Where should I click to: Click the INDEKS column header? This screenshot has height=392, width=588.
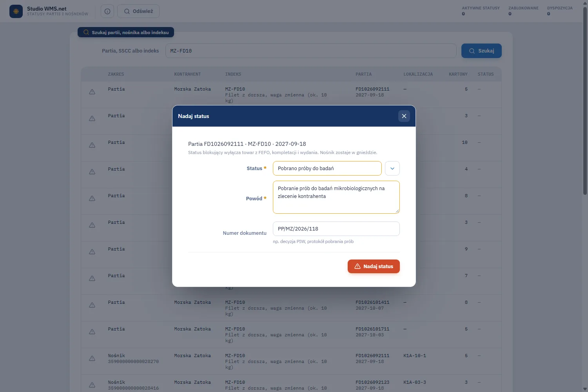(x=233, y=74)
